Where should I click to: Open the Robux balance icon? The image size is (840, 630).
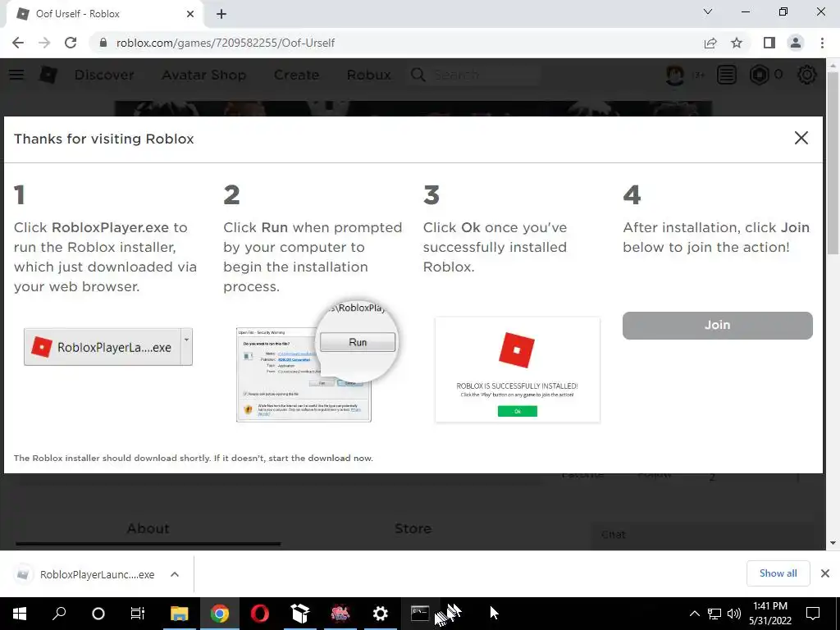(x=759, y=75)
